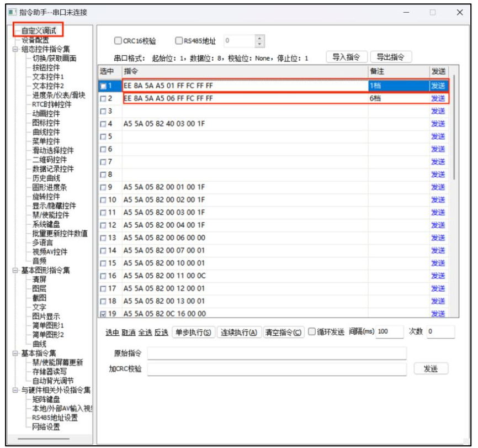Select 历史曲线 tree item
The height and width of the screenshot is (448, 478).
point(46,178)
